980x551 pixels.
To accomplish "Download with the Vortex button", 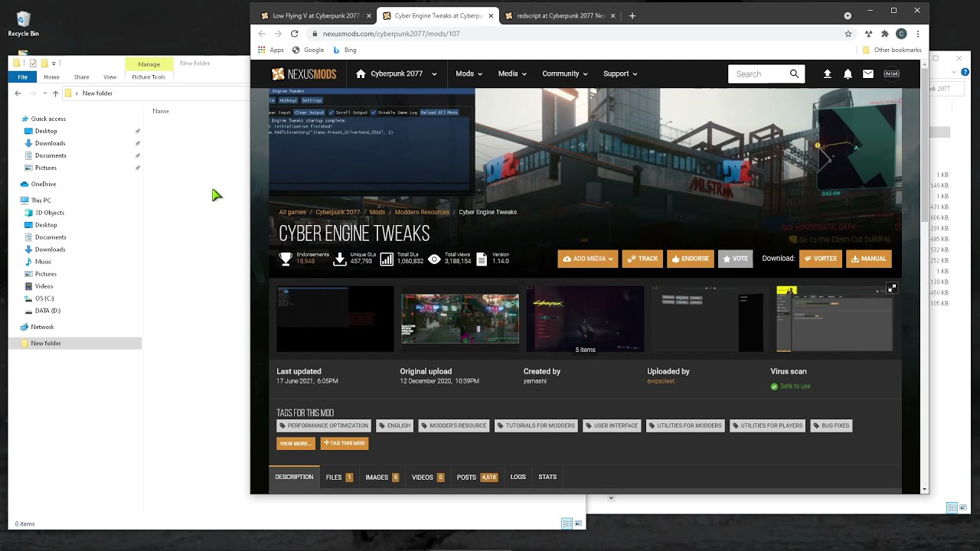I will [820, 259].
